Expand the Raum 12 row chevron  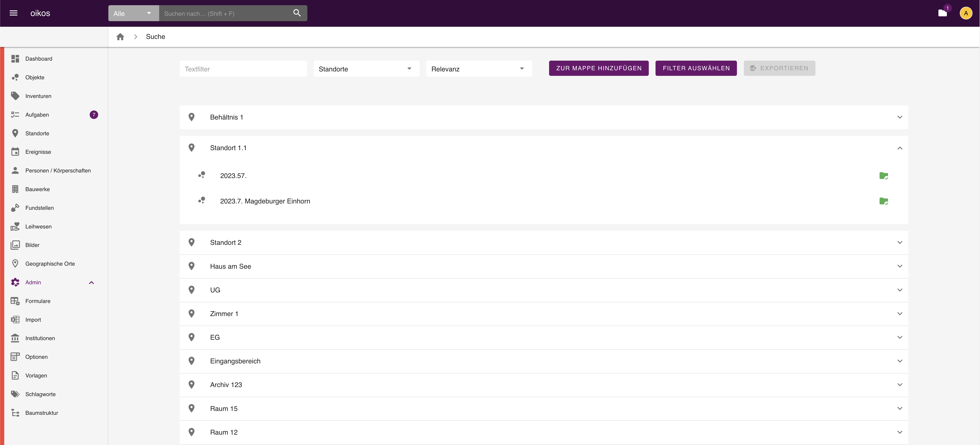pos(900,432)
